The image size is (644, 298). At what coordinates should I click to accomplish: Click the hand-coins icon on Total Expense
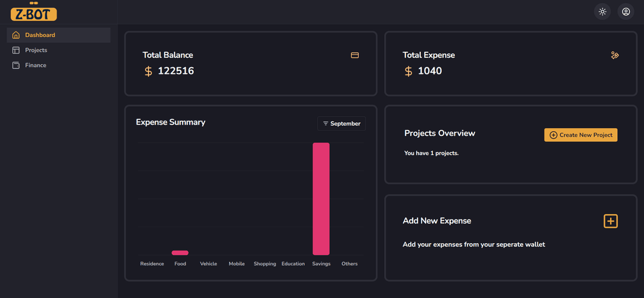point(615,55)
